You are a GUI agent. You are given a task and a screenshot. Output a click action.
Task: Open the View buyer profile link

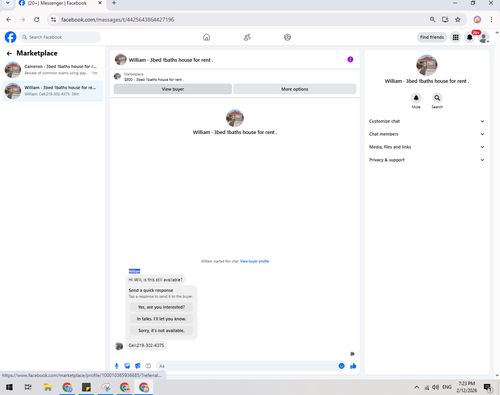[254, 261]
